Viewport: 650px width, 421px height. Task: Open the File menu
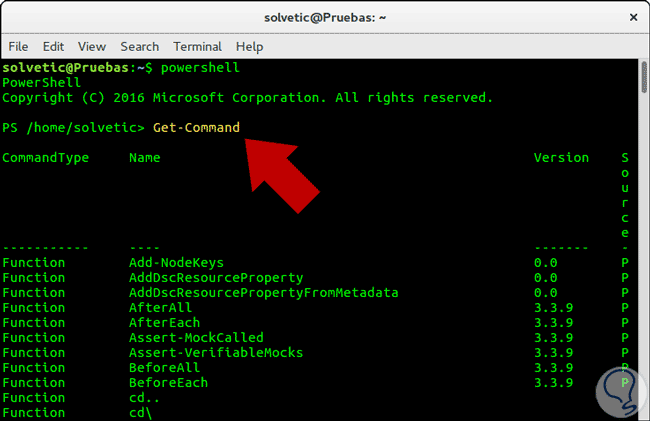coord(18,46)
